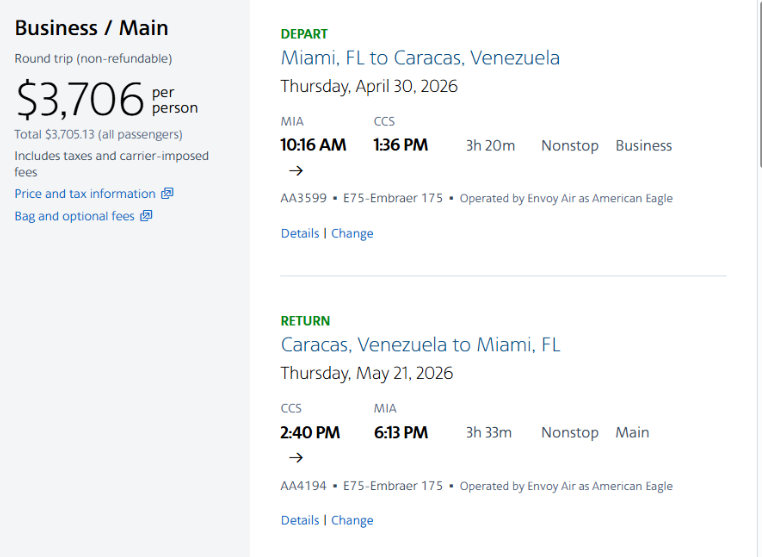Click flight number AA4194
This screenshot has width=762, height=557.
(x=303, y=486)
